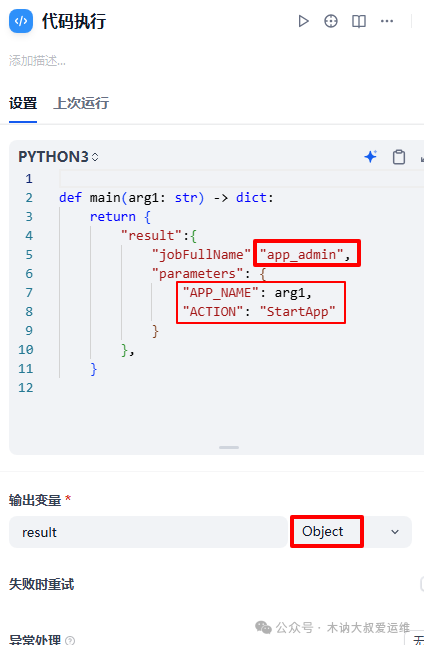The image size is (424, 645).
Task: Open the PYTHON3 language selector
Action: click(58, 157)
